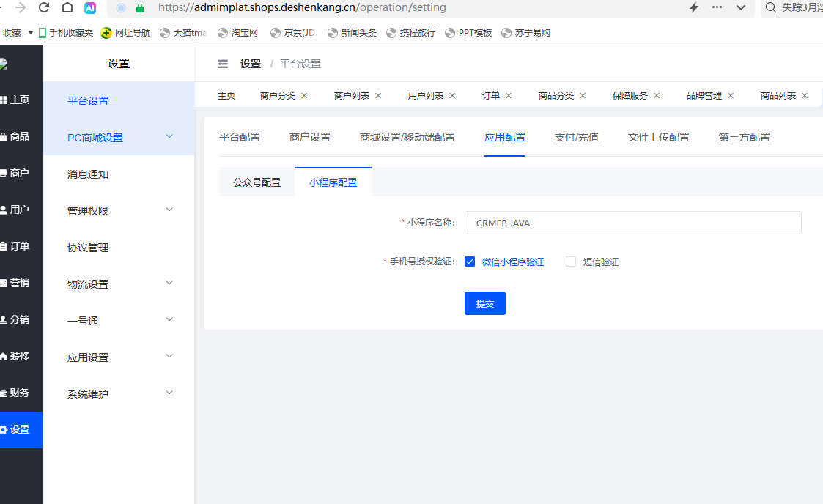This screenshot has height=504, width=823.
Task: Click the 小程序名称 input field
Action: (x=632, y=223)
